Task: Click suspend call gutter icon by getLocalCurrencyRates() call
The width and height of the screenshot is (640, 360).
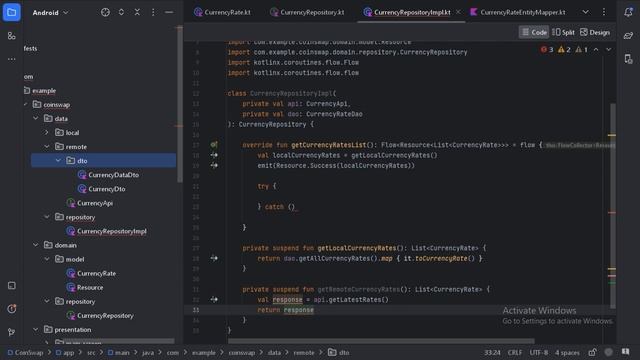Action: (x=214, y=155)
